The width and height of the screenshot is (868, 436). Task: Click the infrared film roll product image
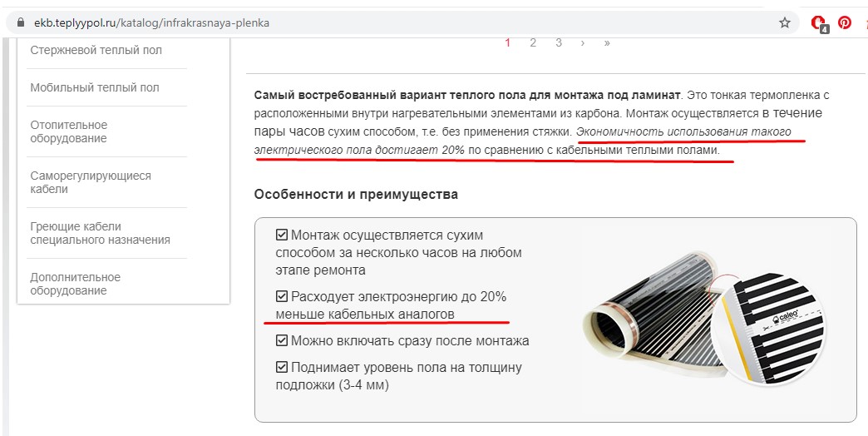tap(648, 316)
